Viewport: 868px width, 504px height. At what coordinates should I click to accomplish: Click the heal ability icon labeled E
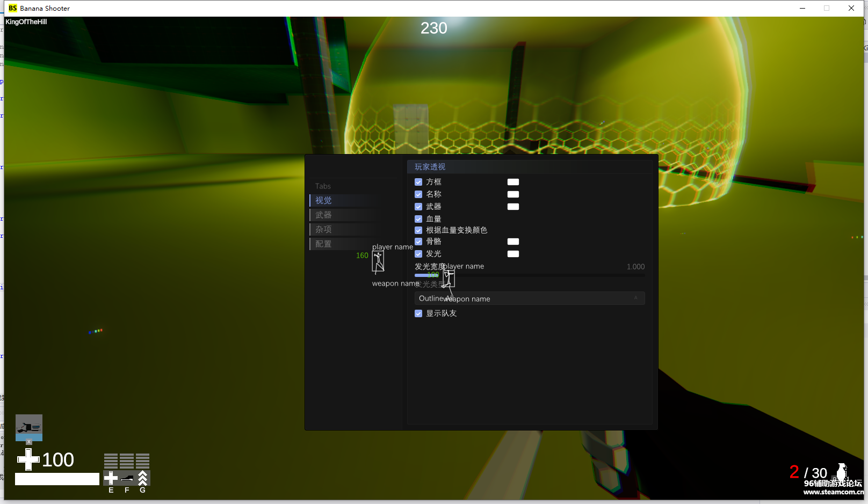(x=111, y=478)
